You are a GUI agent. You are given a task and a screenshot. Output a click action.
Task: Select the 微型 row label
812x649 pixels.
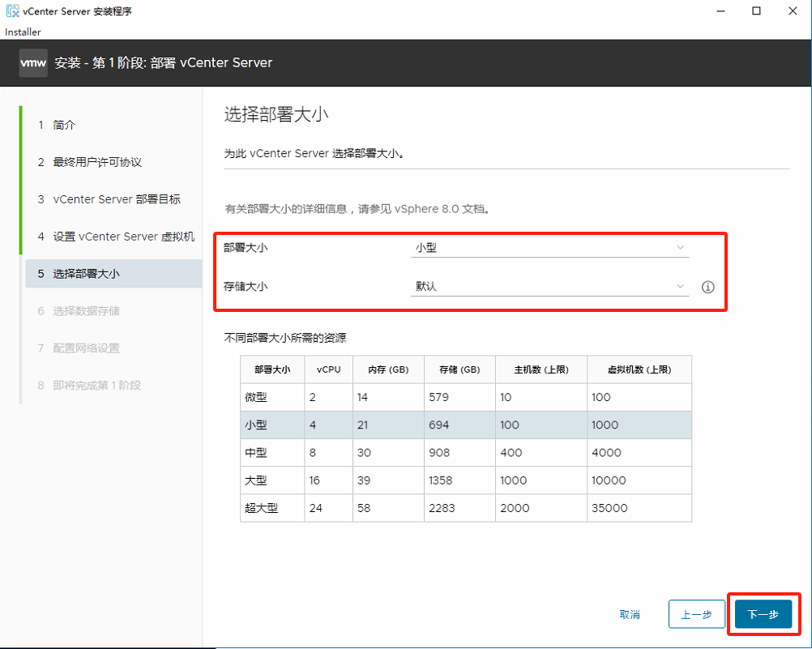[256, 397]
